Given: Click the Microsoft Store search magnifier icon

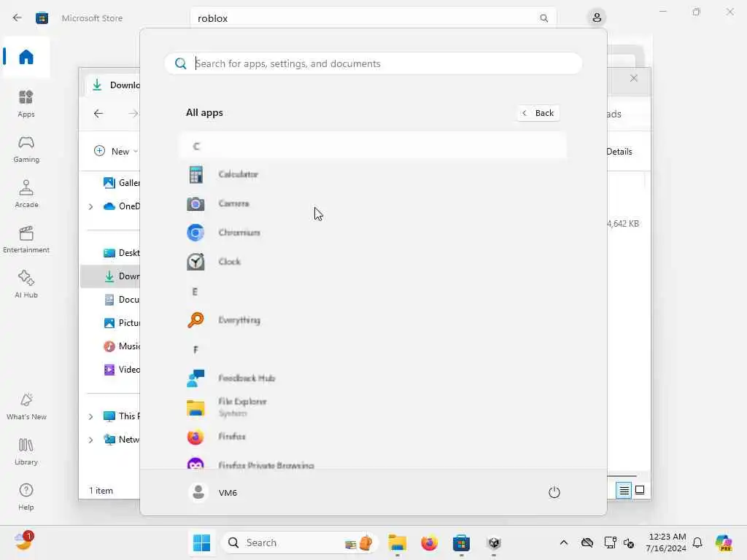Looking at the screenshot, I should [543, 18].
